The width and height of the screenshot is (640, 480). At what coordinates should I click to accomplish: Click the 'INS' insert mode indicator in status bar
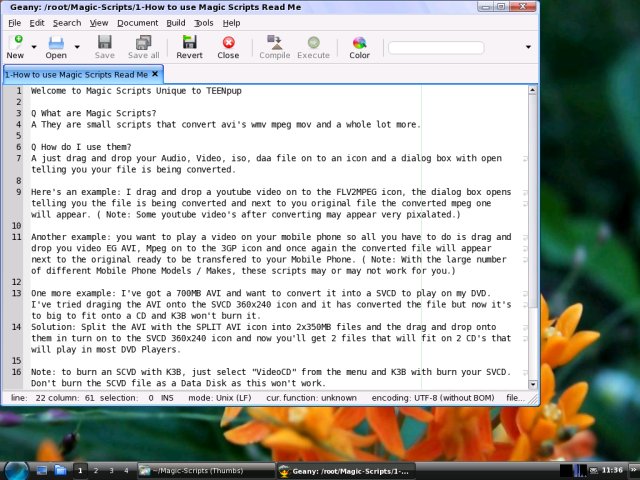click(167, 398)
